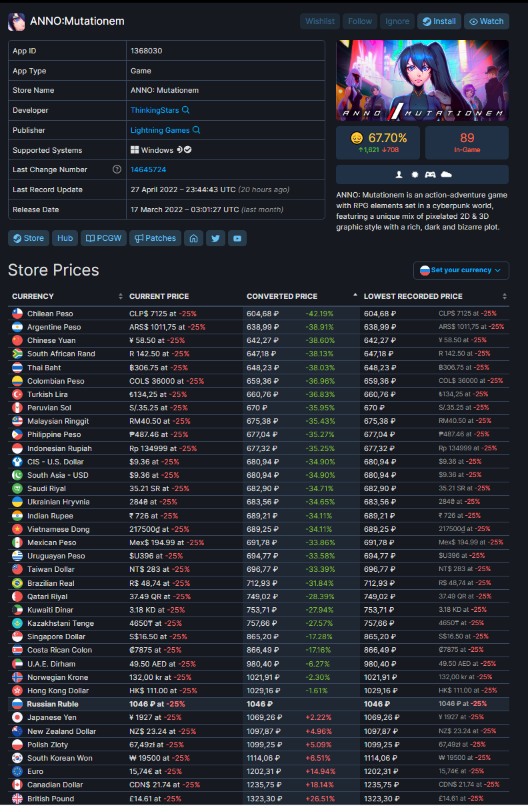528x812 pixels.
Task: Sort table by Lowest Recorded Price column
Action: (435, 296)
